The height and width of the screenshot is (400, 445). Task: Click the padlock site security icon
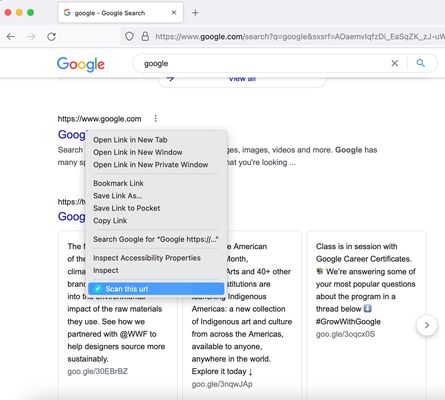tap(145, 36)
